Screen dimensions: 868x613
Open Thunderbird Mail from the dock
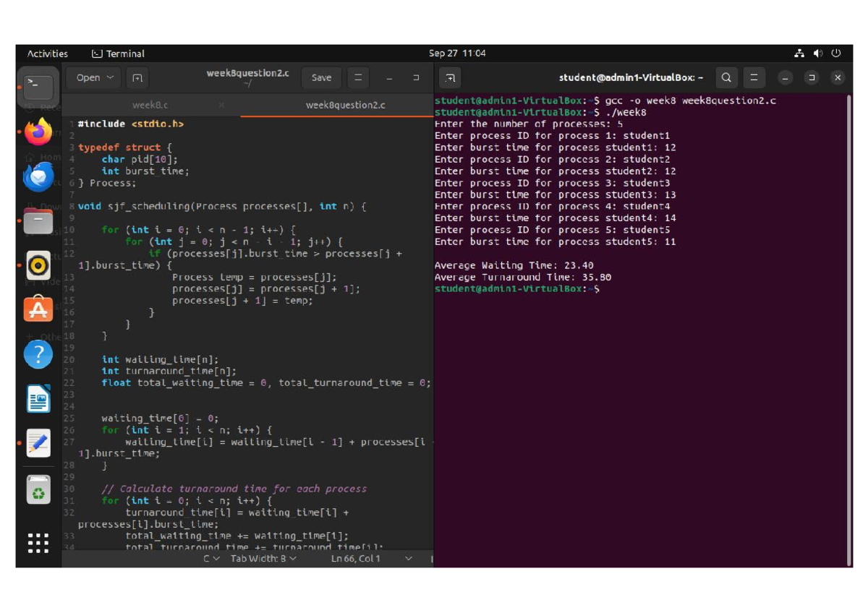38,177
